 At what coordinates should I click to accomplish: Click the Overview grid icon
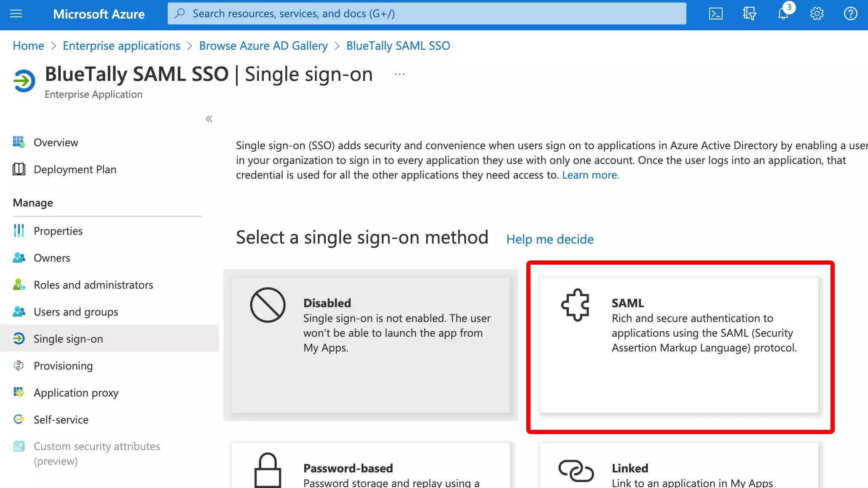coord(19,142)
